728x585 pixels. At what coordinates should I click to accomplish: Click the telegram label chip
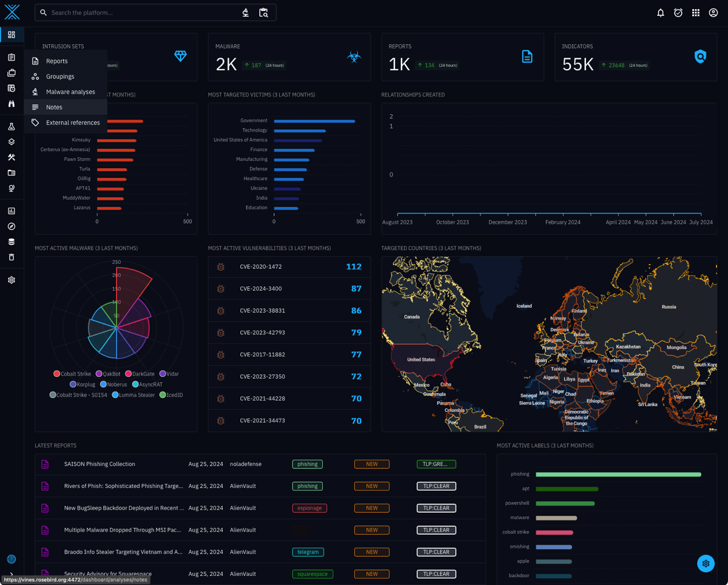pyautogui.click(x=308, y=552)
